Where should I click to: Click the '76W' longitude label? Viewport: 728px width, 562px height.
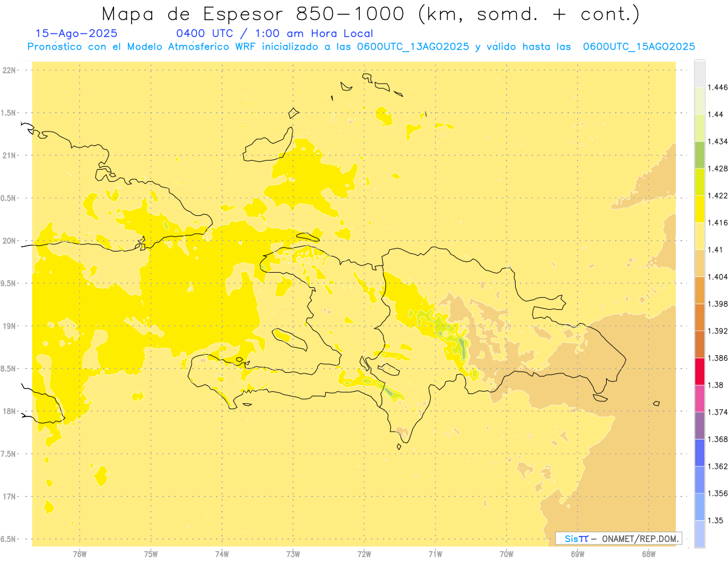pyautogui.click(x=79, y=554)
